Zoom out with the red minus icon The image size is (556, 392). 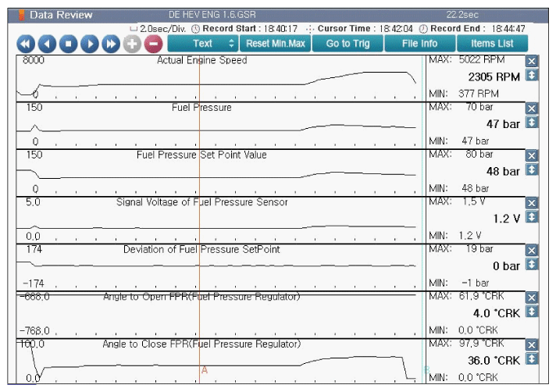click(152, 45)
